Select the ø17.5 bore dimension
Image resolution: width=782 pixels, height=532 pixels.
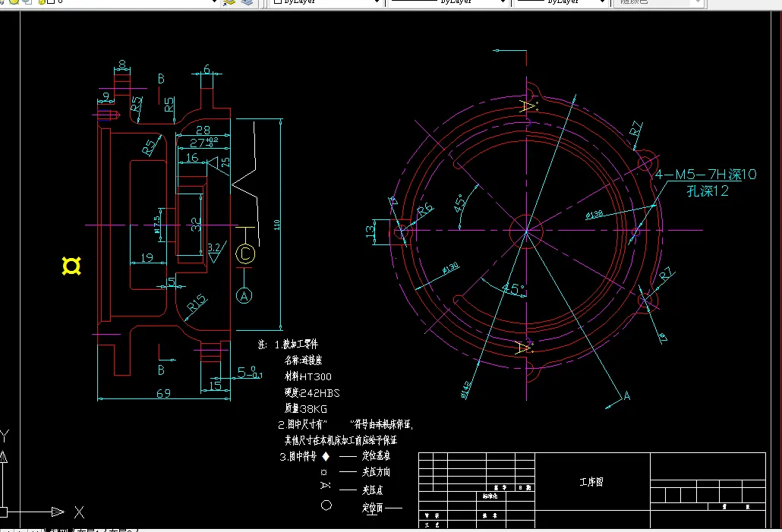pyautogui.click(x=157, y=225)
